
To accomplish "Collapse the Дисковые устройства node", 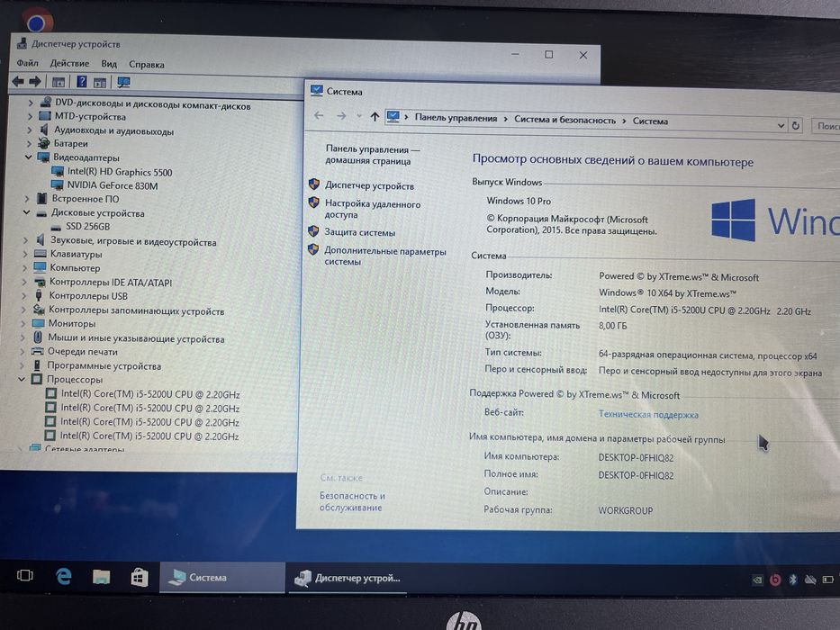I will pos(27,212).
